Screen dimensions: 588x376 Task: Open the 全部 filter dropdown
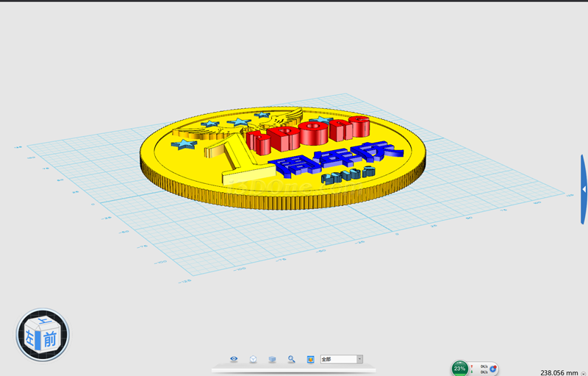click(337, 359)
